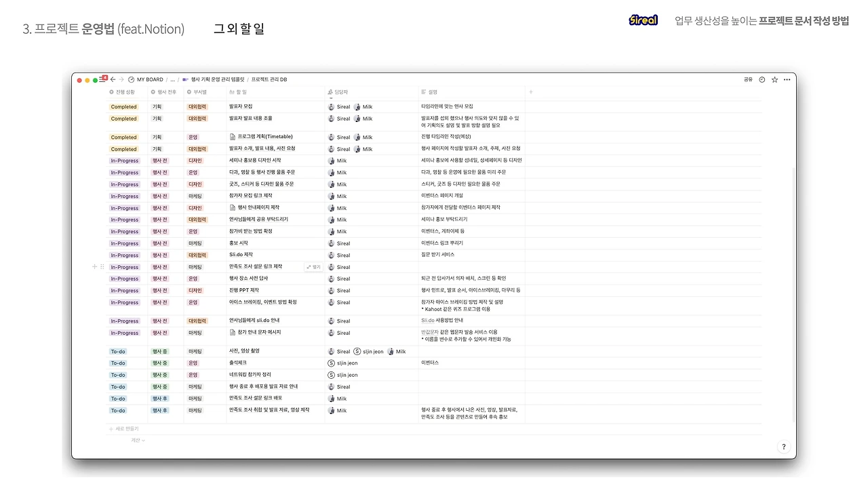Click the Sli.do 제작 task title
The height and width of the screenshot is (488, 868).
tap(241, 256)
